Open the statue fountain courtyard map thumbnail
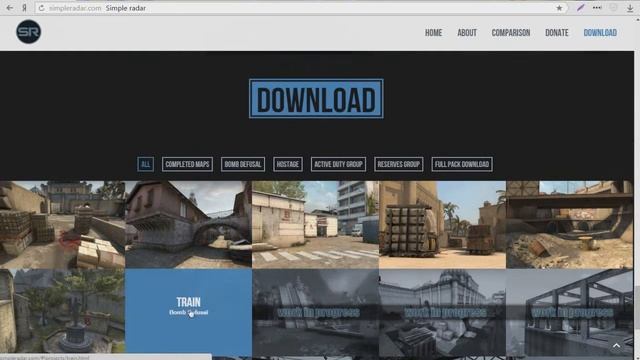640x360 pixels. tap(62, 311)
